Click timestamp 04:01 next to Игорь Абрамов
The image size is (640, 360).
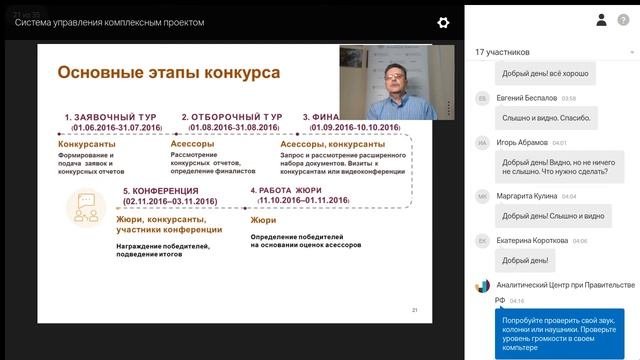tap(559, 143)
